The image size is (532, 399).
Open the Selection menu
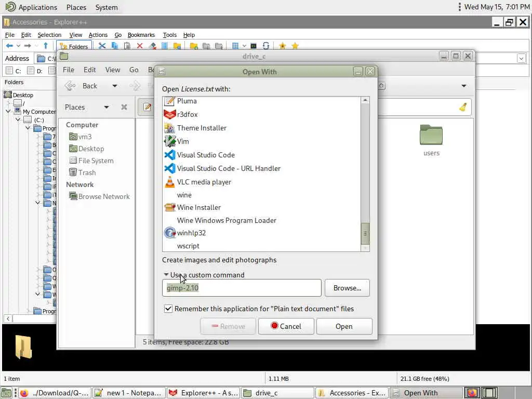(x=49, y=35)
